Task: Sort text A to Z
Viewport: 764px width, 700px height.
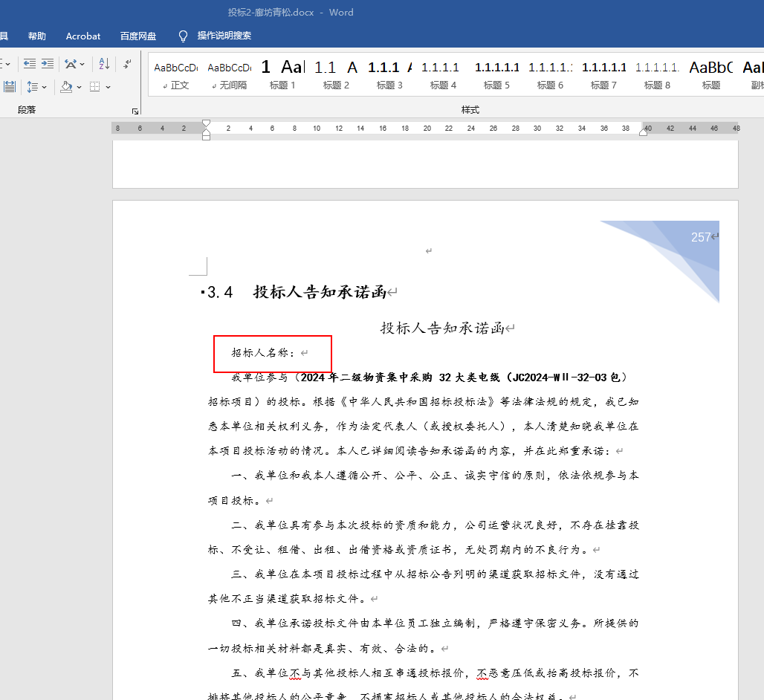Action: 104,64
